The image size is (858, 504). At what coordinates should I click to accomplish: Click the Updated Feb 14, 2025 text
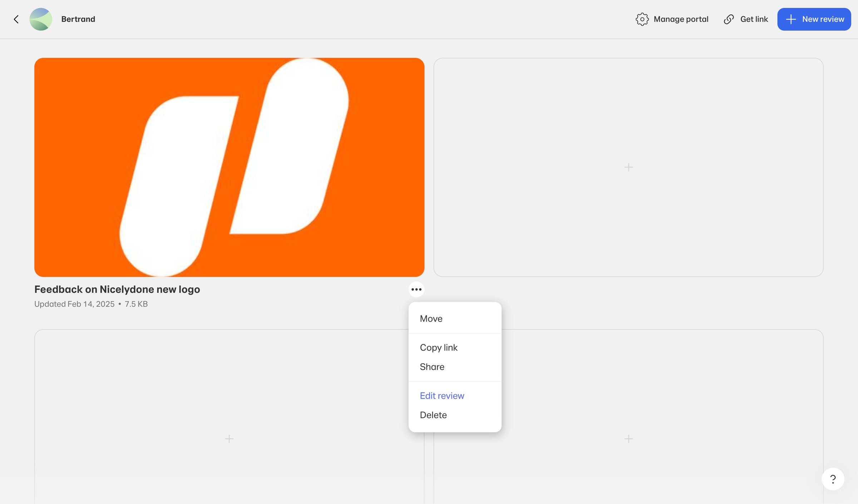click(x=74, y=304)
